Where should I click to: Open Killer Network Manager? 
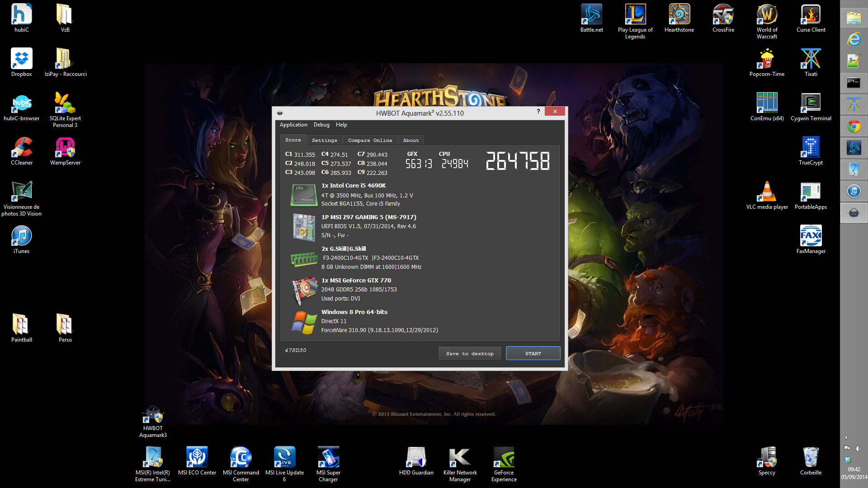pyautogui.click(x=460, y=464)
